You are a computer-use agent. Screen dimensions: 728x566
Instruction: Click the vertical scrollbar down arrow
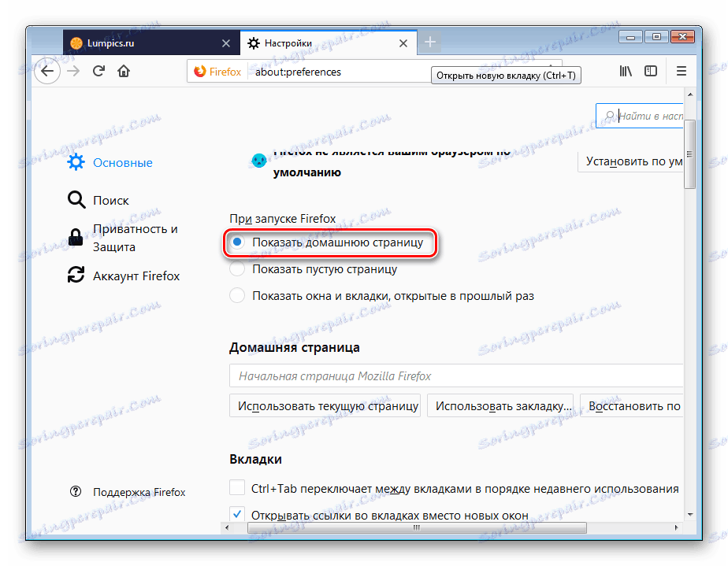click(x=690, y=515)
